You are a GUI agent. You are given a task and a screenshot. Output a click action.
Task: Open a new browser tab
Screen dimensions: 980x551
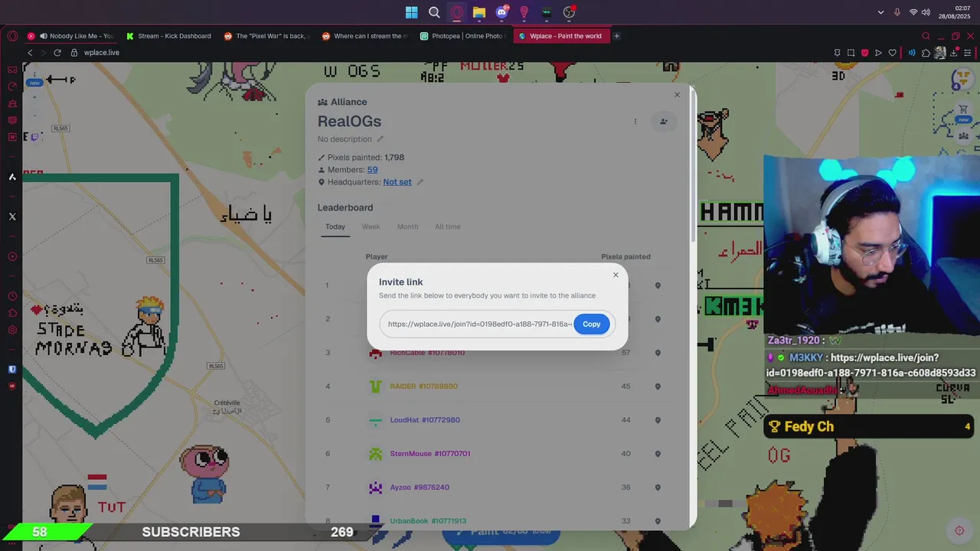point(616,36)
